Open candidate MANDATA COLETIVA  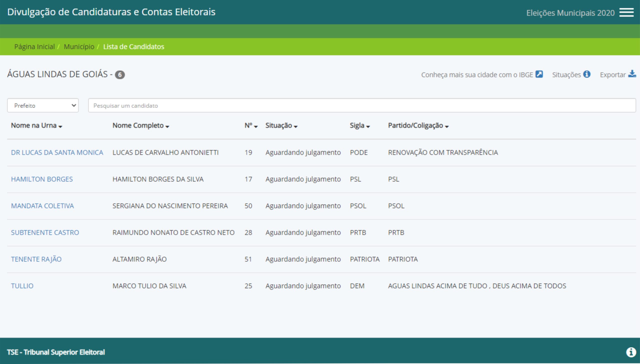42,206
